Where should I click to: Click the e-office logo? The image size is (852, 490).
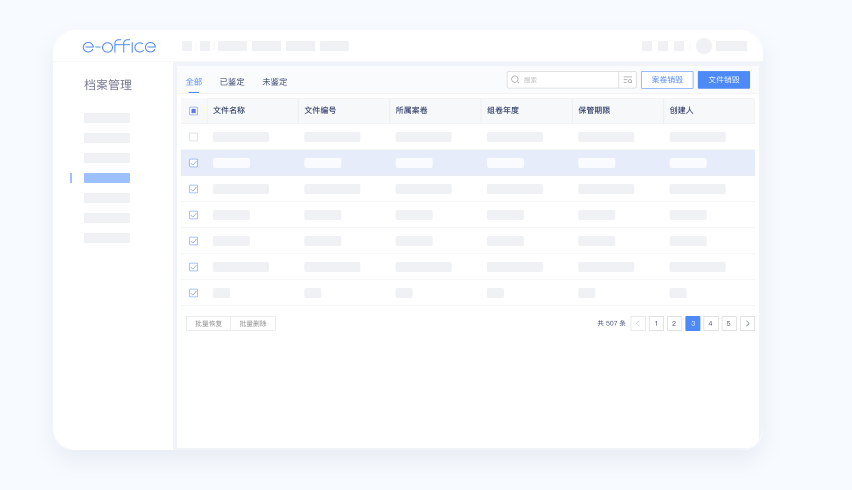coord(119,46)
